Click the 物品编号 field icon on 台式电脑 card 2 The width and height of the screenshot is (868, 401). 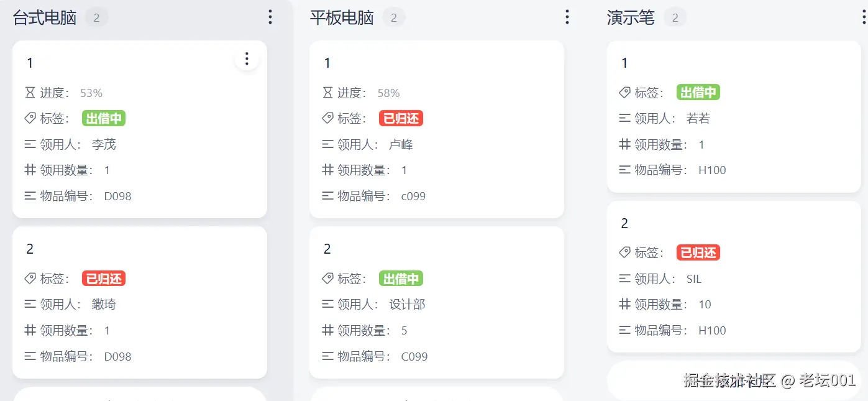(x=31, y=356)
